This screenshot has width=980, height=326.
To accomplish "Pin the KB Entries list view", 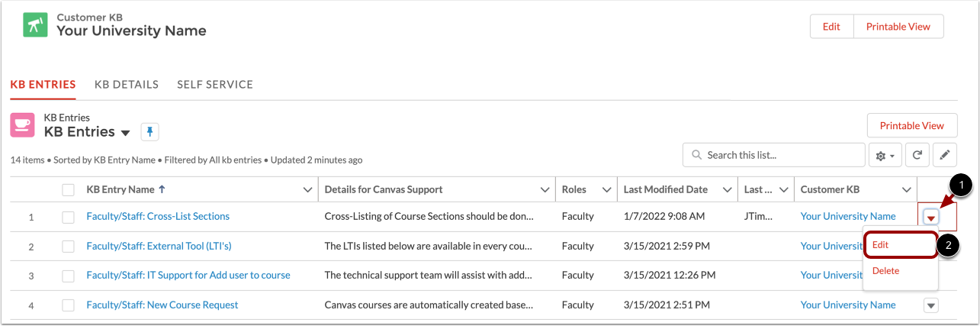I will pos(149,132).
